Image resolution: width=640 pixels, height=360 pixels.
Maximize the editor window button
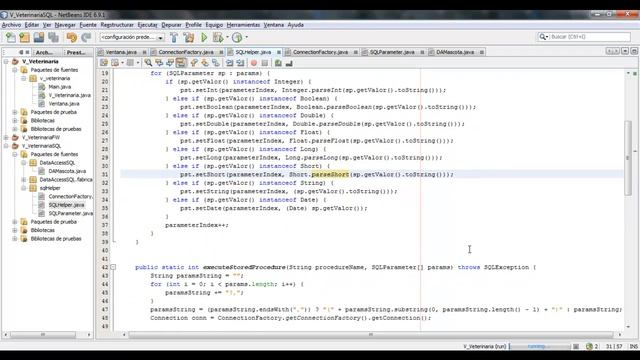634,51
